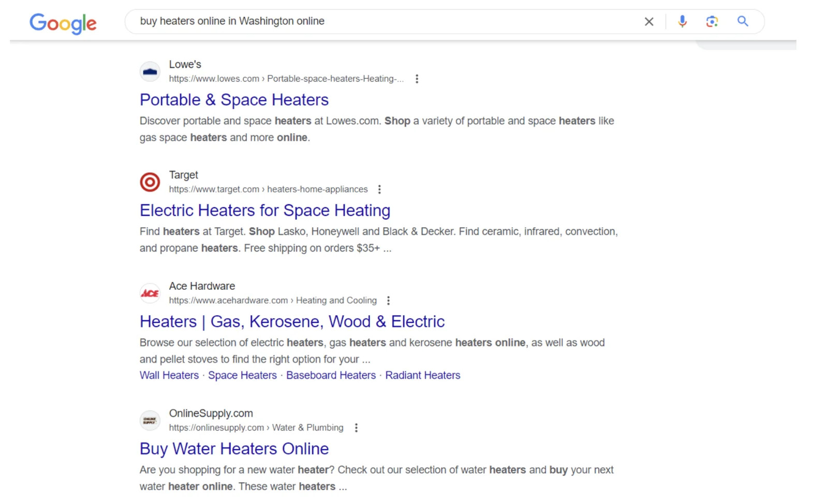
Task: Clear the search query with X icon
Action: [648, 22]
